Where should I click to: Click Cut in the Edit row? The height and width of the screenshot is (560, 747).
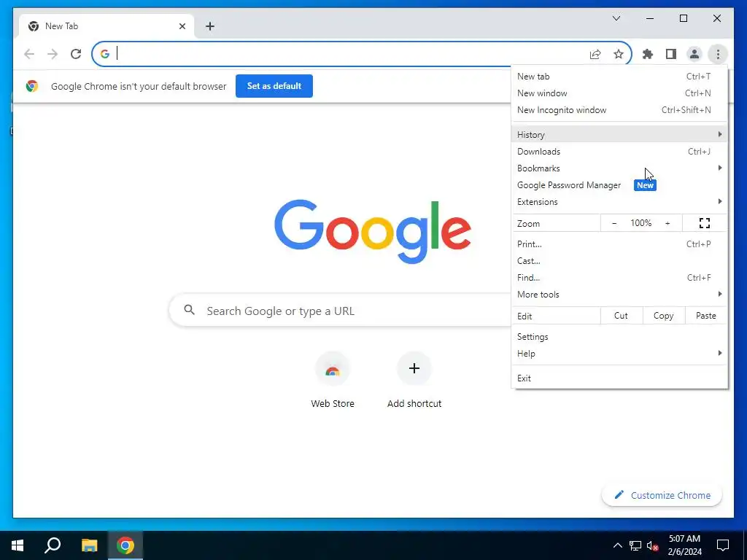click(621, 316)
